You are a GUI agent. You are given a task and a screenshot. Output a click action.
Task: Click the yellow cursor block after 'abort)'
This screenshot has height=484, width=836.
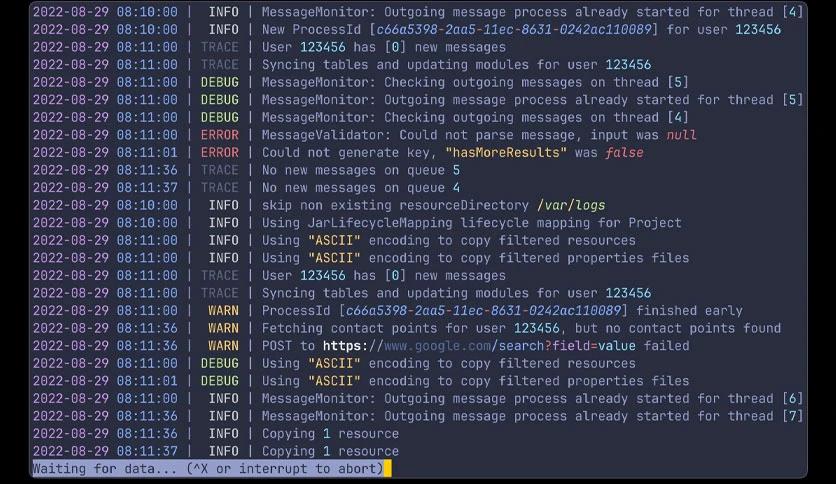coord(388,469)
